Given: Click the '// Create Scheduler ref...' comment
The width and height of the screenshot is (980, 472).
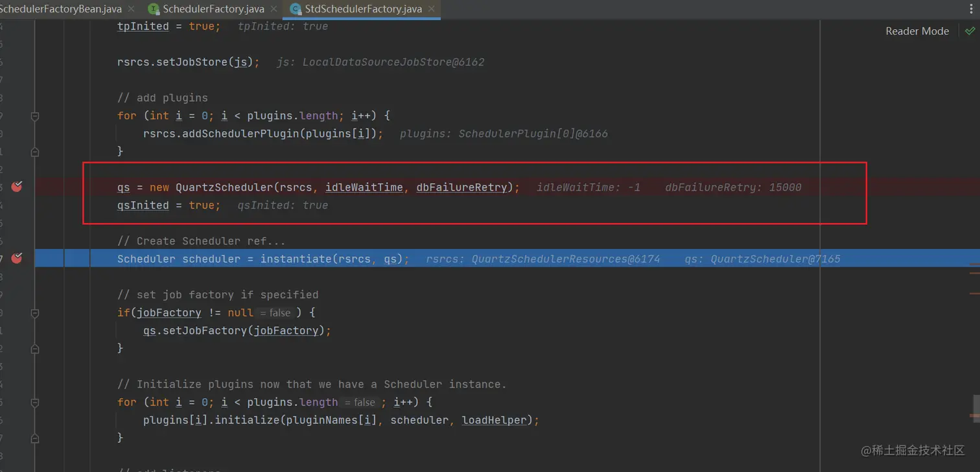Looking at the screenshot, I should [x=202, y=241].
